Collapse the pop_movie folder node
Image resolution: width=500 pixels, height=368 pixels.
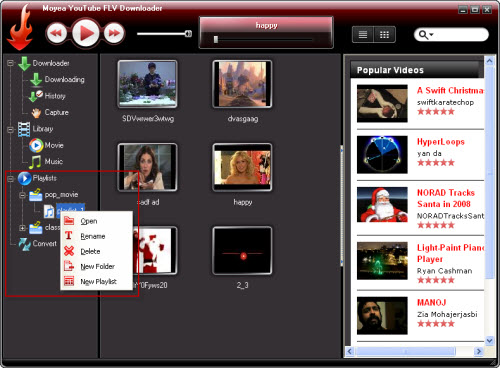pos(22,195)
